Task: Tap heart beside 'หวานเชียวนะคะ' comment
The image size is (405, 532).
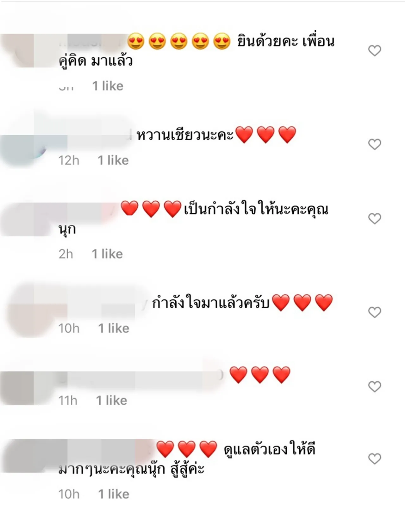Action: [375, 144]
